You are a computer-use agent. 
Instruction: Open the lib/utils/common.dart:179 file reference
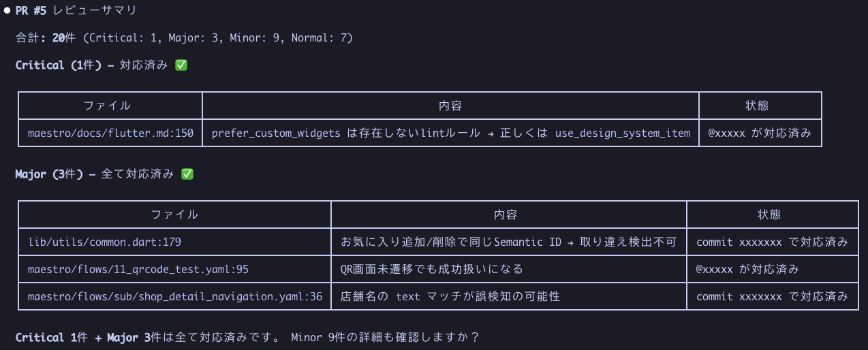104,242
